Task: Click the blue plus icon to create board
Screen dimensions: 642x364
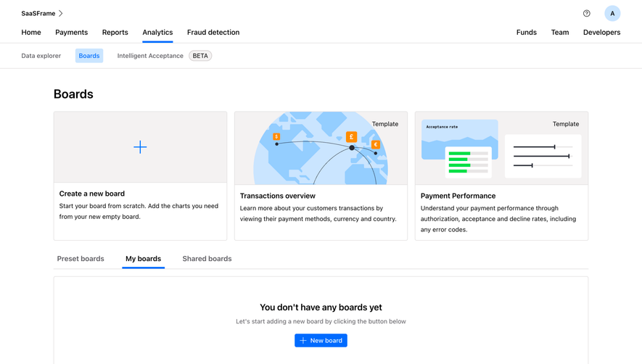Action: pyautogui.click(x=140, y=147)
